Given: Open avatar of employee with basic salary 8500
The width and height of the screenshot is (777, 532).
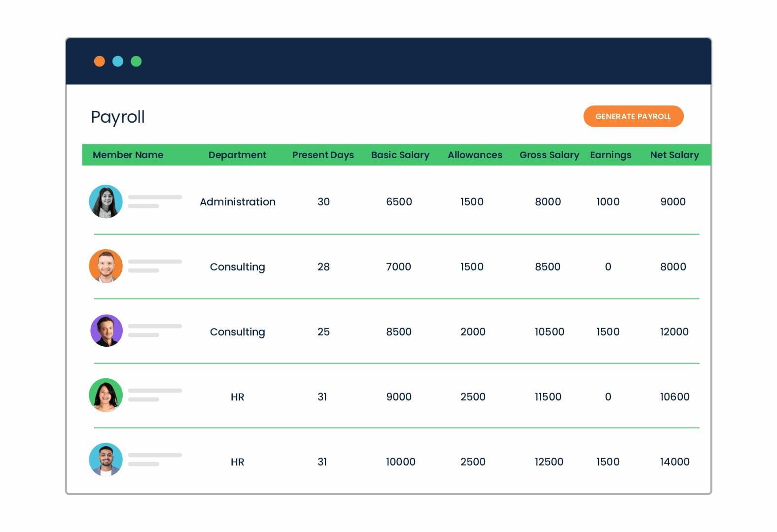Looking at the screenshot, I should coord(106,331).
